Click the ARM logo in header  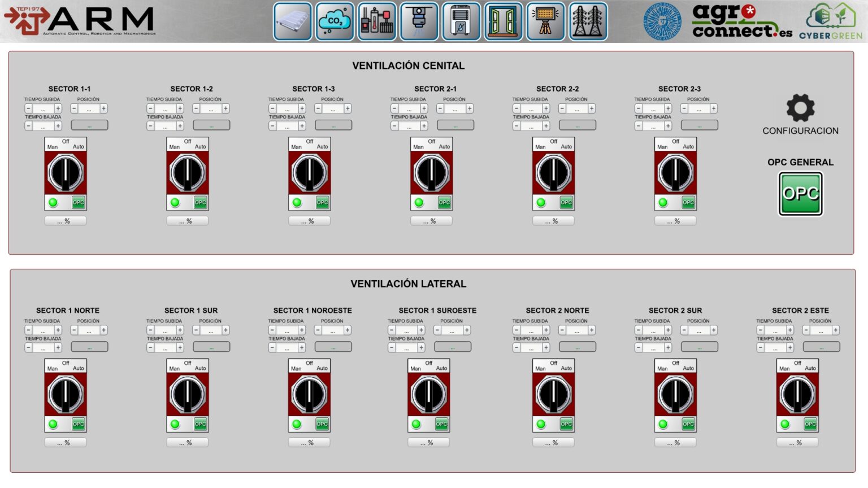point(79,21)
